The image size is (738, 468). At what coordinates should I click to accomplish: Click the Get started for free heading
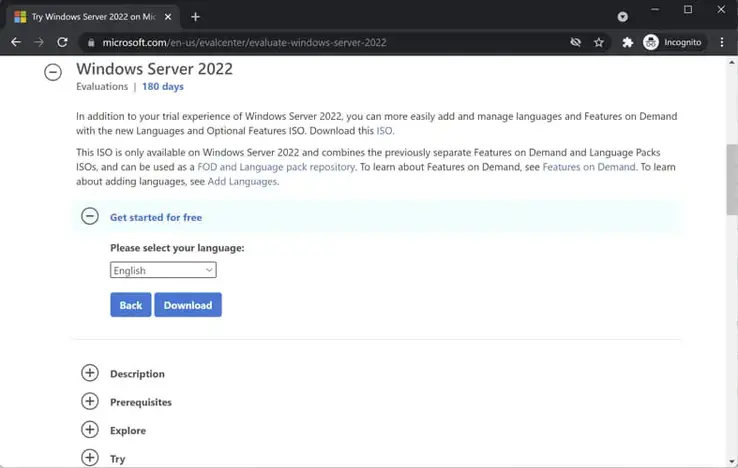156,218
